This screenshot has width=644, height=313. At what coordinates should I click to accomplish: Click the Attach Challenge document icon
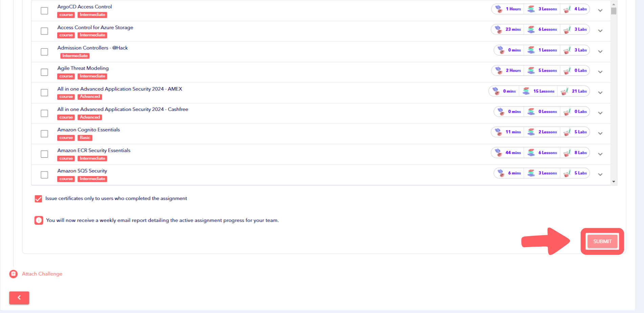13,274
